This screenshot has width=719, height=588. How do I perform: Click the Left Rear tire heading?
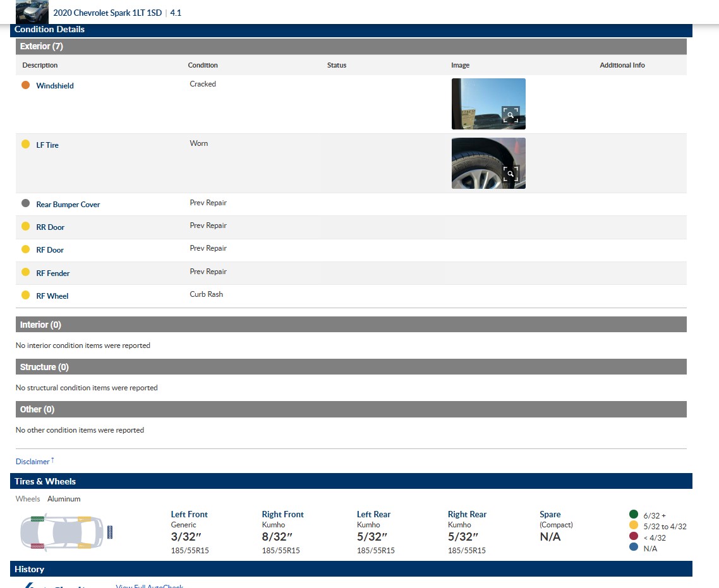coord(373,514)
